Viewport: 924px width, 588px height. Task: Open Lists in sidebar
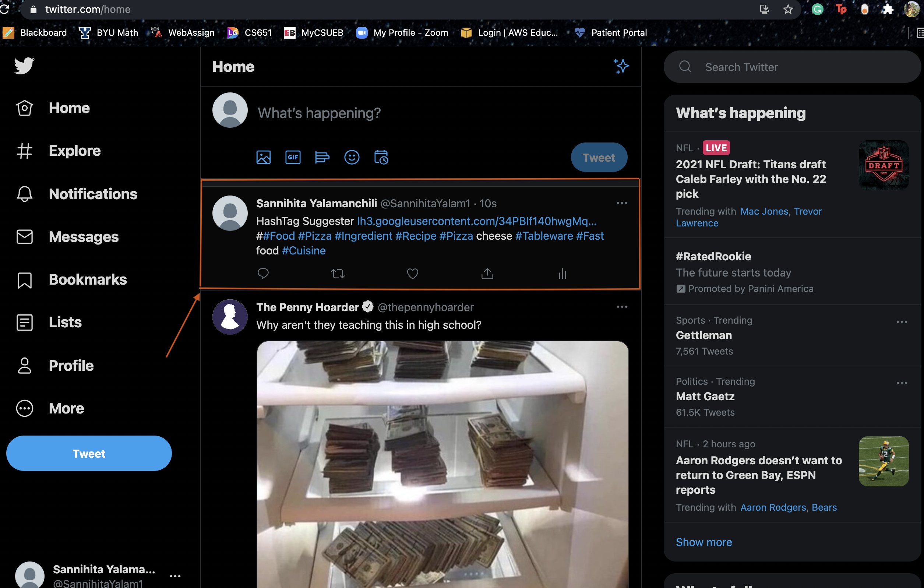[49, 323]
